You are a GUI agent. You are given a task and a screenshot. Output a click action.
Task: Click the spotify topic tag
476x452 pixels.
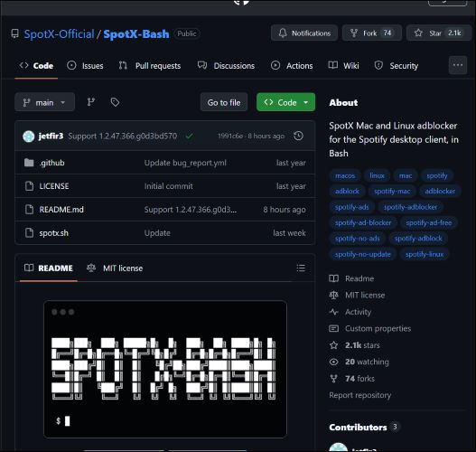coord(437,175)
